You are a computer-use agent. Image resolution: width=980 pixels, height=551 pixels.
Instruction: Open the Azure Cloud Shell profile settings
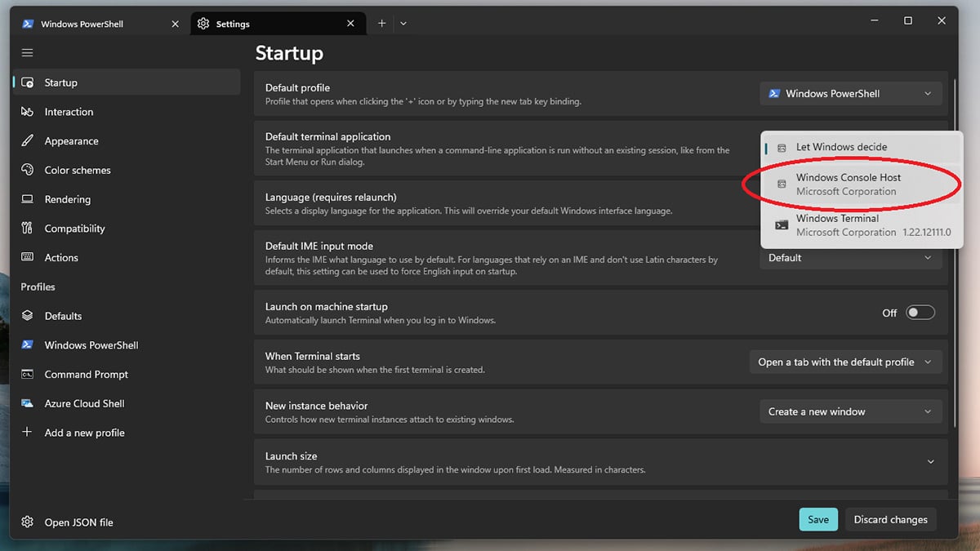point(127,403)
